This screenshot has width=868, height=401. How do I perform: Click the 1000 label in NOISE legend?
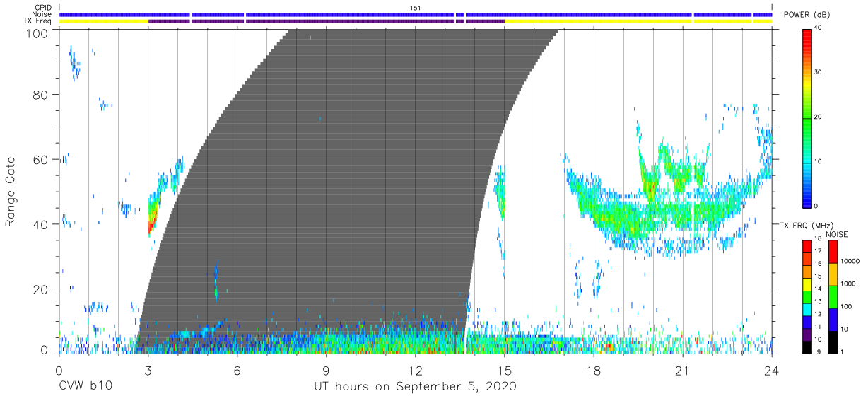848,284
